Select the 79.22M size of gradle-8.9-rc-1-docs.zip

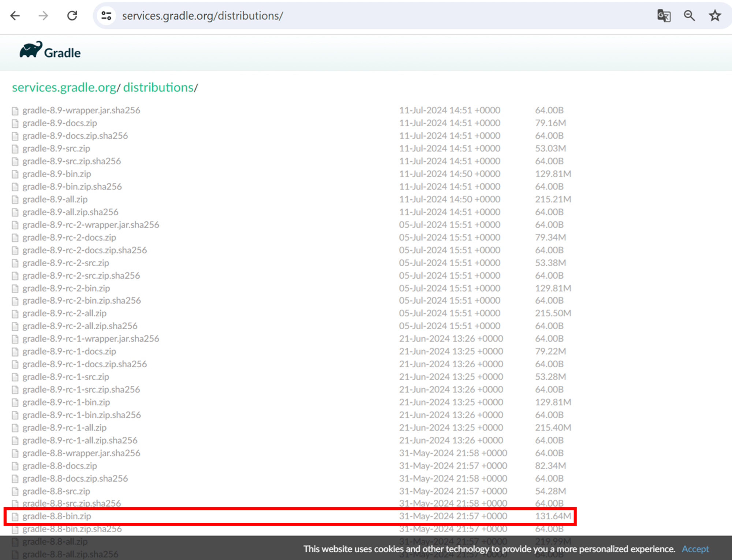550,351
